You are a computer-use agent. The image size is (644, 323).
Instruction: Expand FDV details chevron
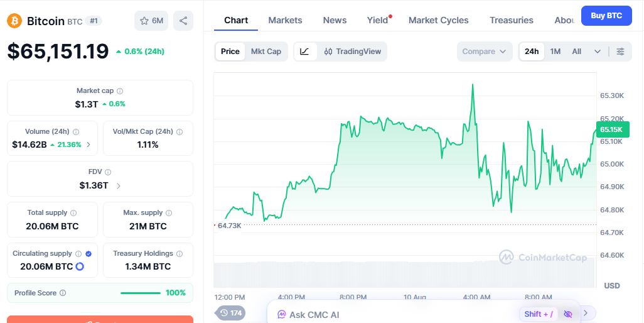pyautogui.click(x=118, y=186)
